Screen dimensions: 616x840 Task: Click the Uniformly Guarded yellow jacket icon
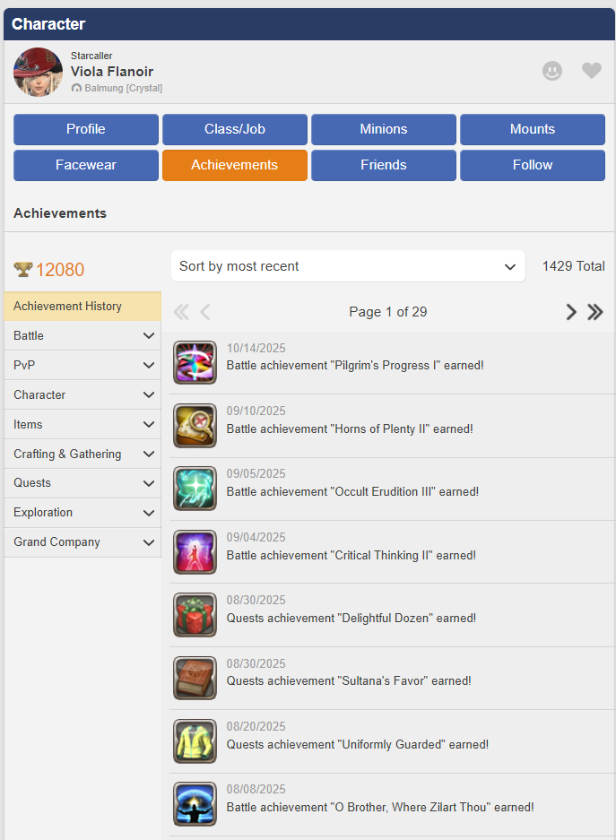[x=195, y=740]
